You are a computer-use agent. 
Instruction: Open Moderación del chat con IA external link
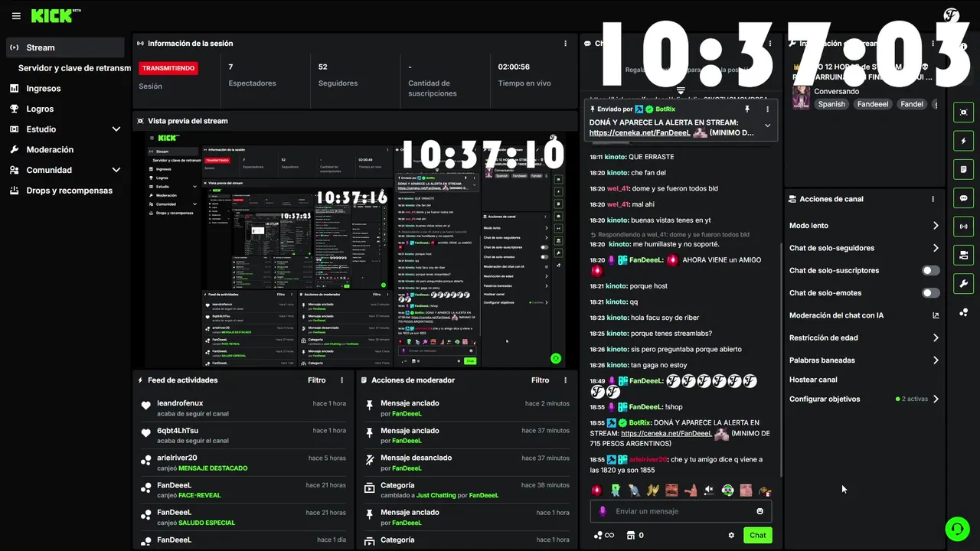[x=936, y=315]
